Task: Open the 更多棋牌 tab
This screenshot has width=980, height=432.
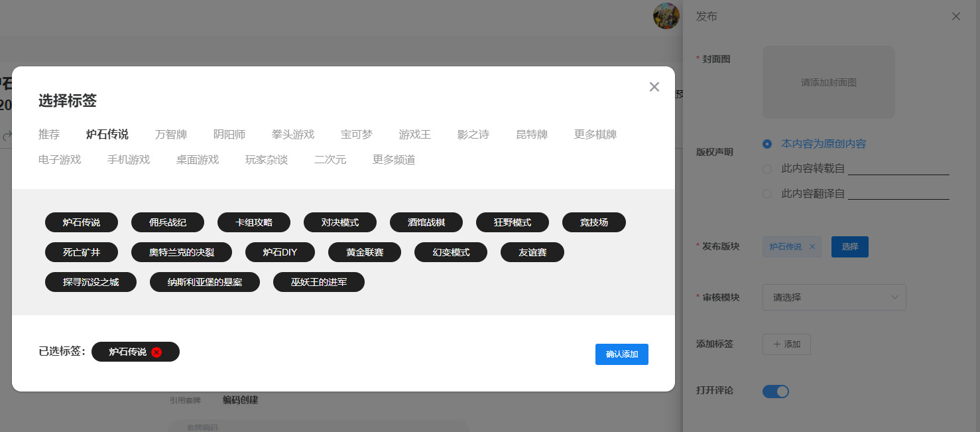Action: [x=595, y=135]
